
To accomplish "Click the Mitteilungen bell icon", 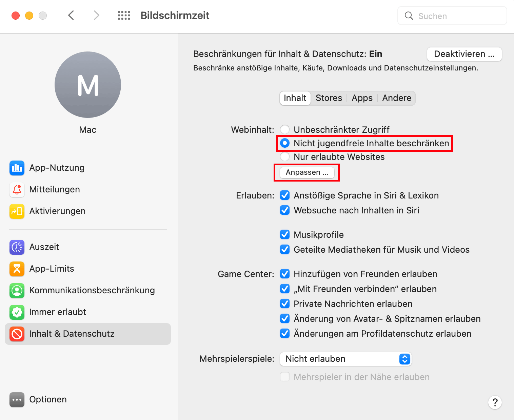I will coord(17,190).
